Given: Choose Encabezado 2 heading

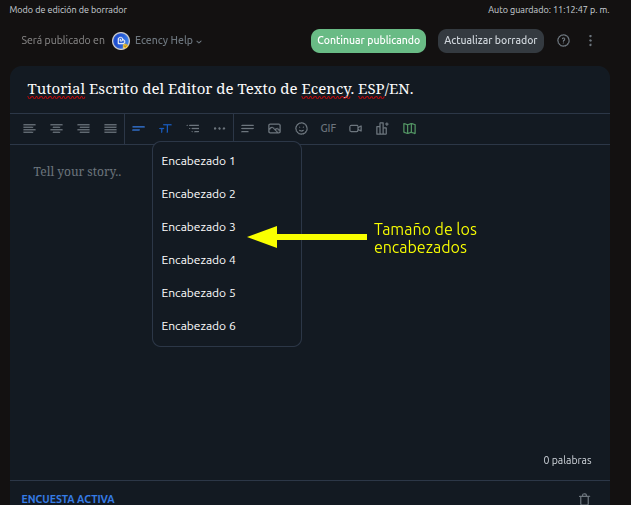Looking at the screenshot, I should pyautogui.click(x=227, y=194).
